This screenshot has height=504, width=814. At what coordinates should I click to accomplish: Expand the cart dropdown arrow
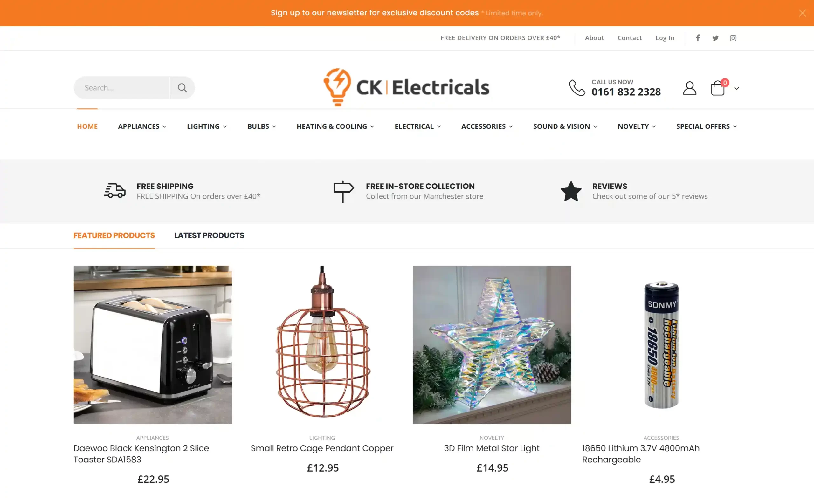(737, 88)
